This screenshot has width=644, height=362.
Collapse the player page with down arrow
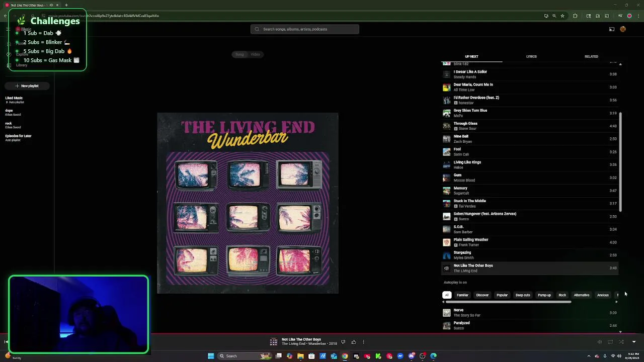[x=634, y=342]
